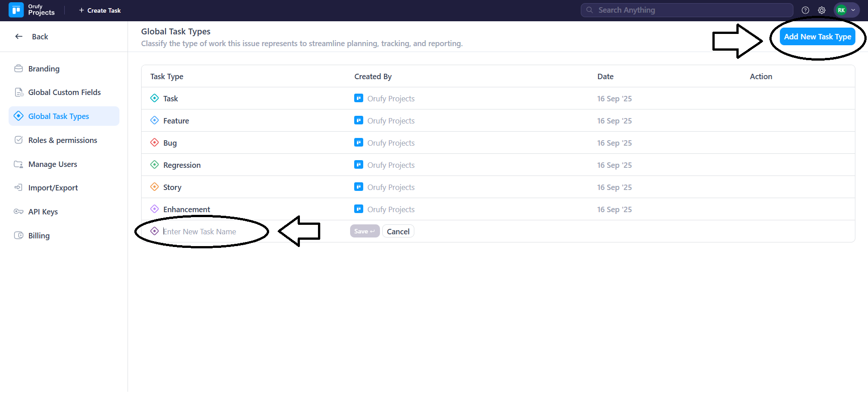This screenshot has height=394, width=868.
Task: Click the Story task type orange icon
Action: 155,187
